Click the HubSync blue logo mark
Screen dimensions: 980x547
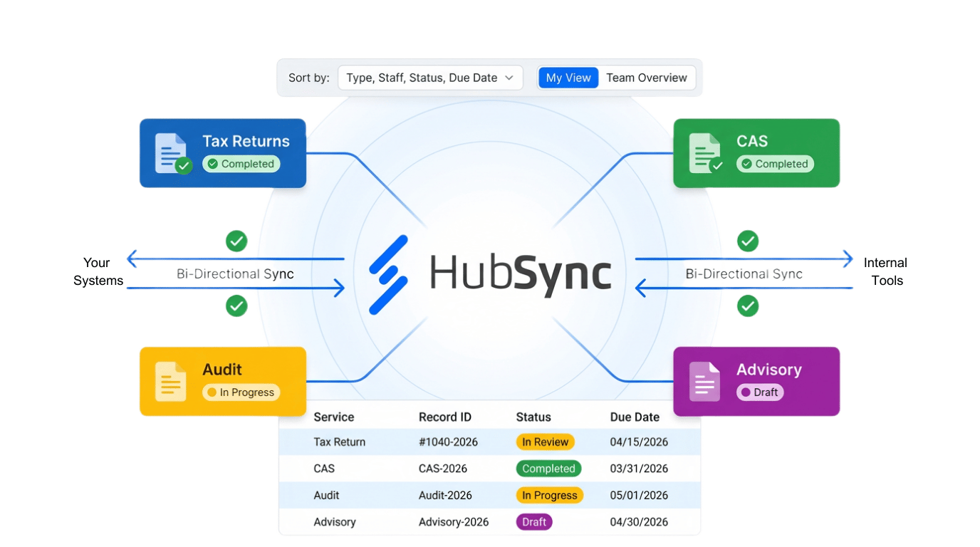[388, 275]
